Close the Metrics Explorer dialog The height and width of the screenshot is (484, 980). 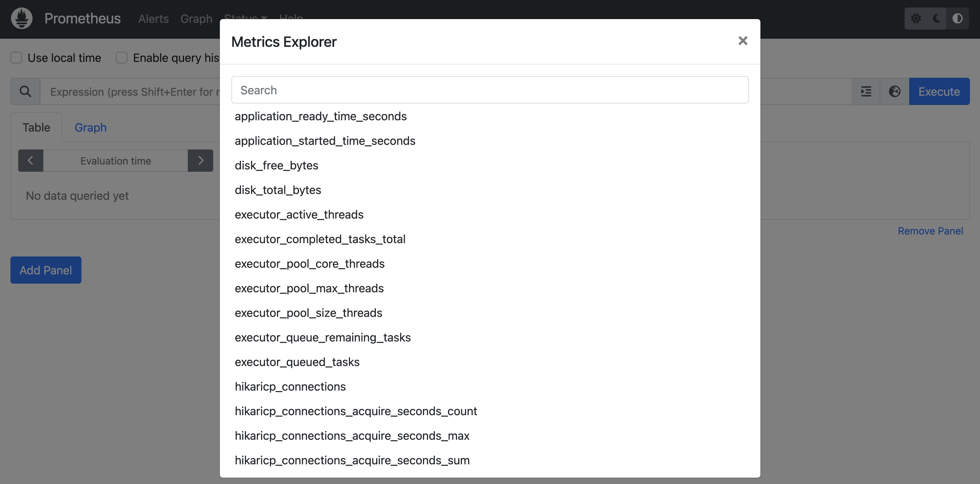(x=743, y=41)
